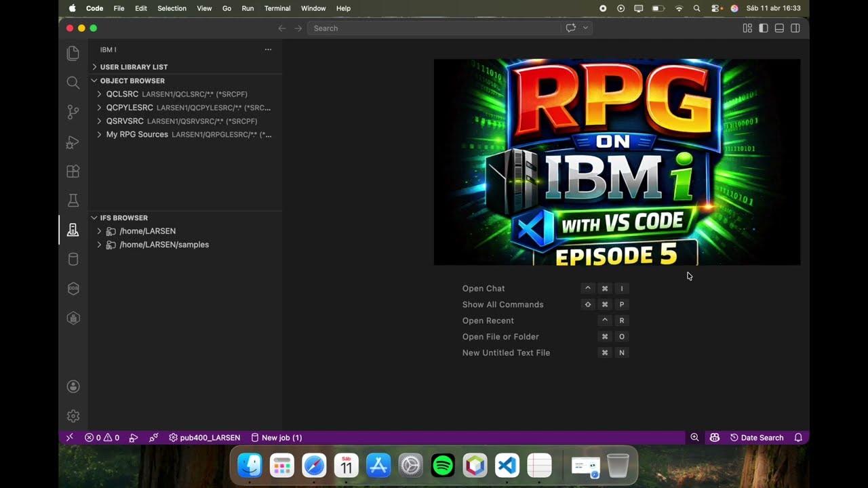Open the File menu
The width and height of the screenshot is (868, 488).
(119, 8)
